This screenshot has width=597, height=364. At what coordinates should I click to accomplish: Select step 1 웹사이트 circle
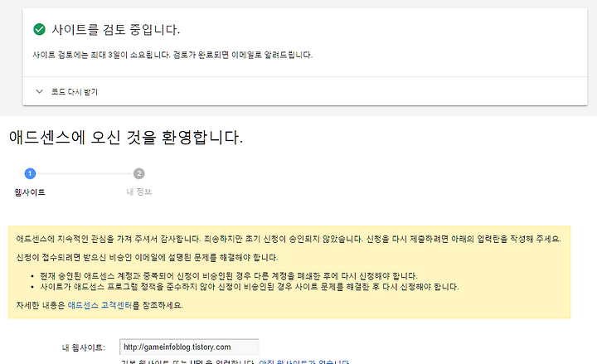tap(30, 173)
